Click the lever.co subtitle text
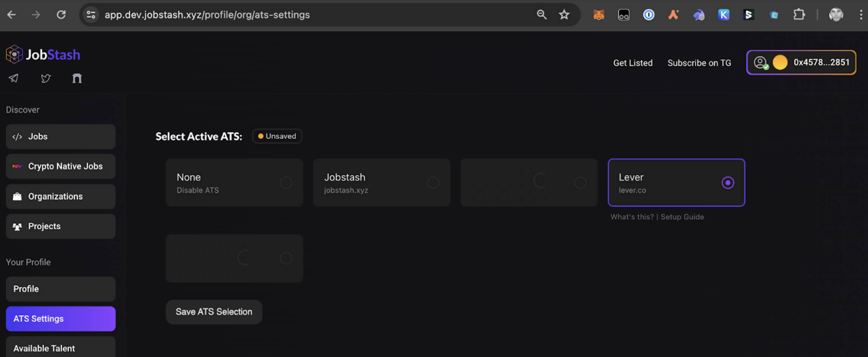The width and height of the screenshot is (868, 357). [632, 190]
